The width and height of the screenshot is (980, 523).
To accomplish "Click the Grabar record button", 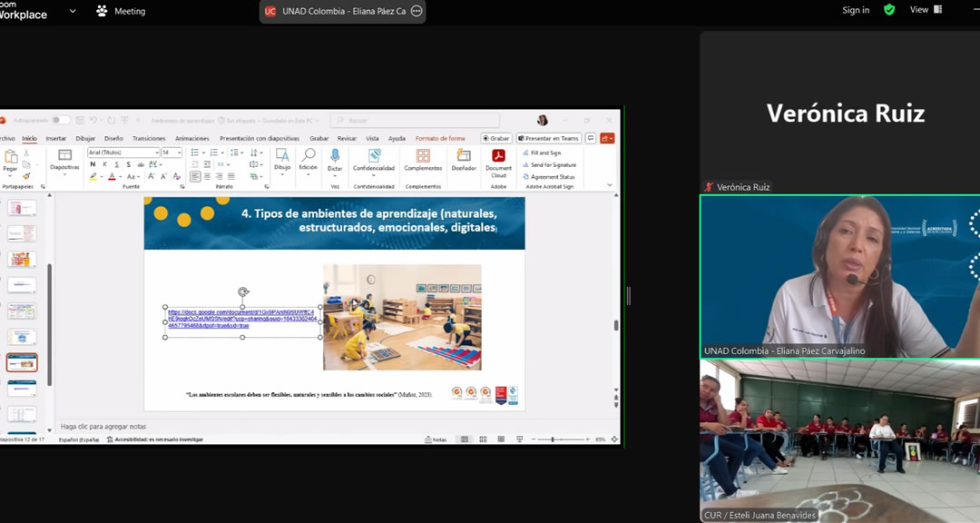I will point(496,138).
